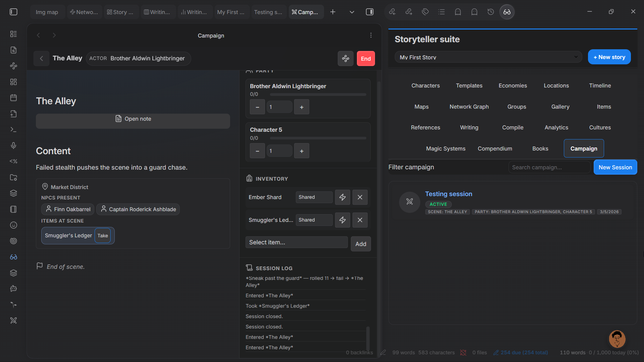Click the Search campaign input field

[549, 167]
